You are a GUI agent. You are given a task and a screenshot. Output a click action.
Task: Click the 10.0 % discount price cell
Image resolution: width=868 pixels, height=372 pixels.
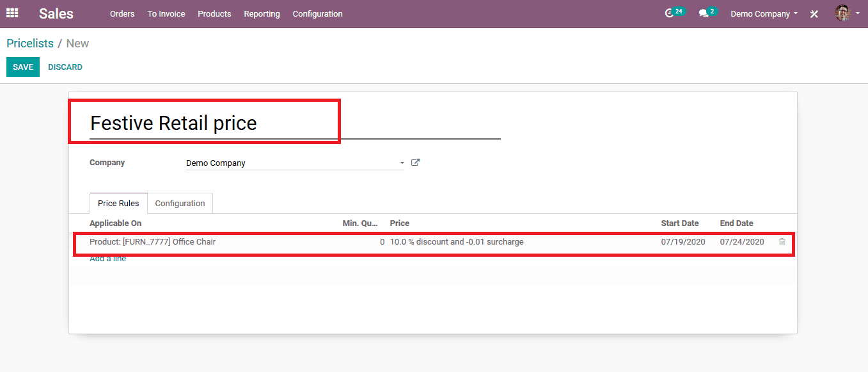(x=457, y=242)
